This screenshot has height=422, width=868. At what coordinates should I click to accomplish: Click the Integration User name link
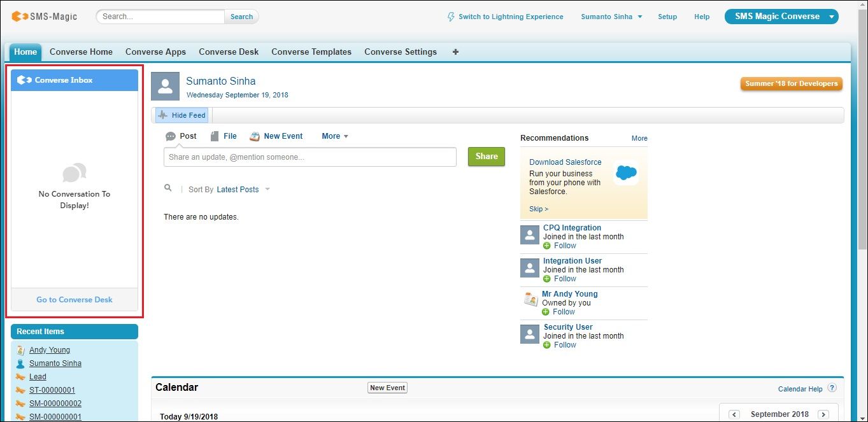[573, 261]
